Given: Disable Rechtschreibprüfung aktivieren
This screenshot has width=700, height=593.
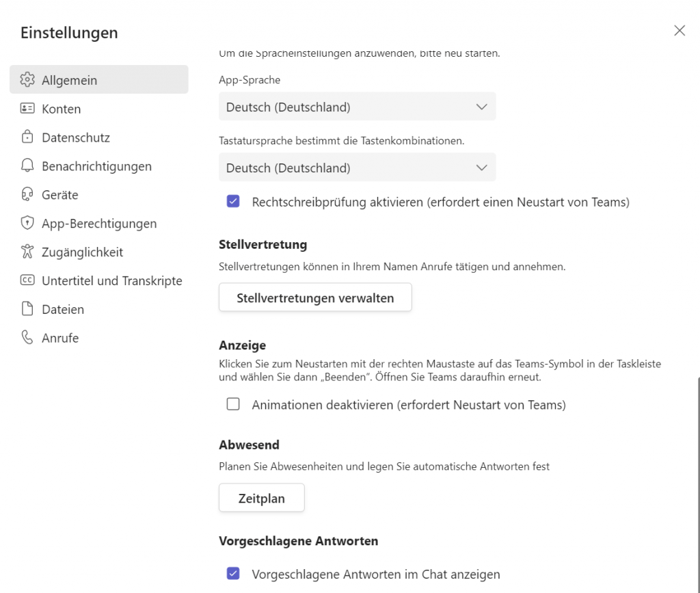Looking at the screenshot, I should coord(233,201).
